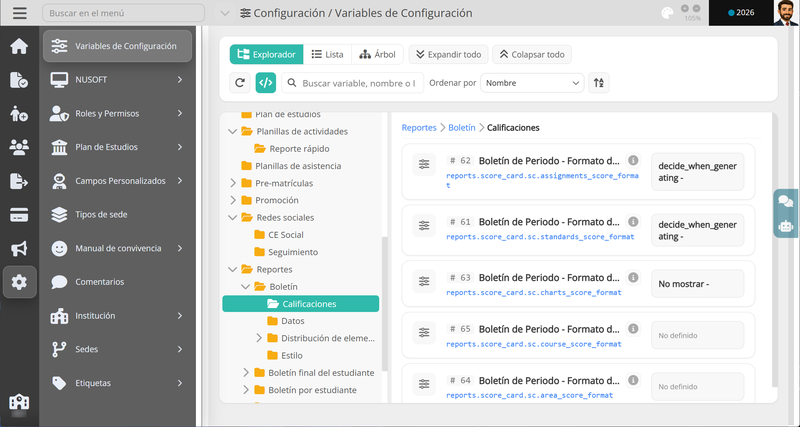The width and height of the screenshot is (800, 427).
Task: Focus the Buscar variable search field
Action: point(353,83)
